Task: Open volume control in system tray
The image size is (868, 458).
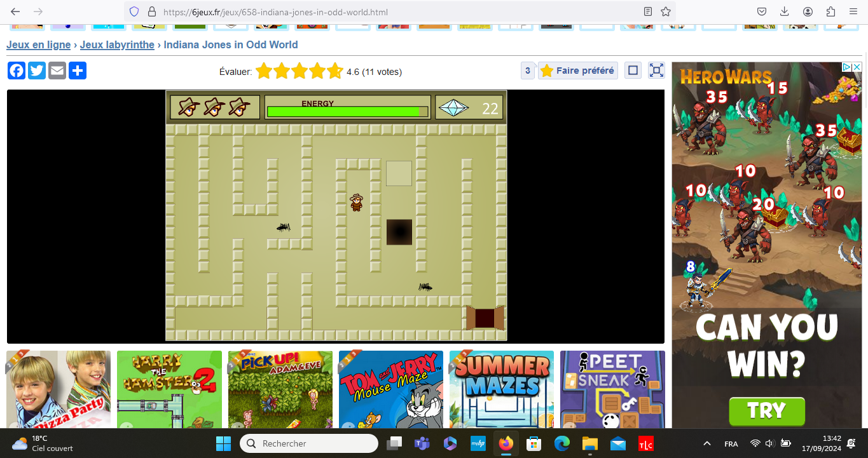Action: tap(770, 443)
